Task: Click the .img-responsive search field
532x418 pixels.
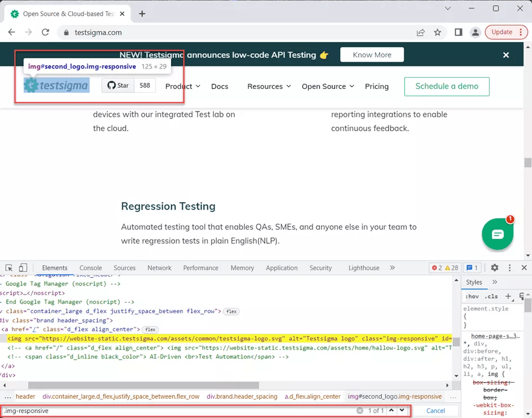Action: point(178,411)
